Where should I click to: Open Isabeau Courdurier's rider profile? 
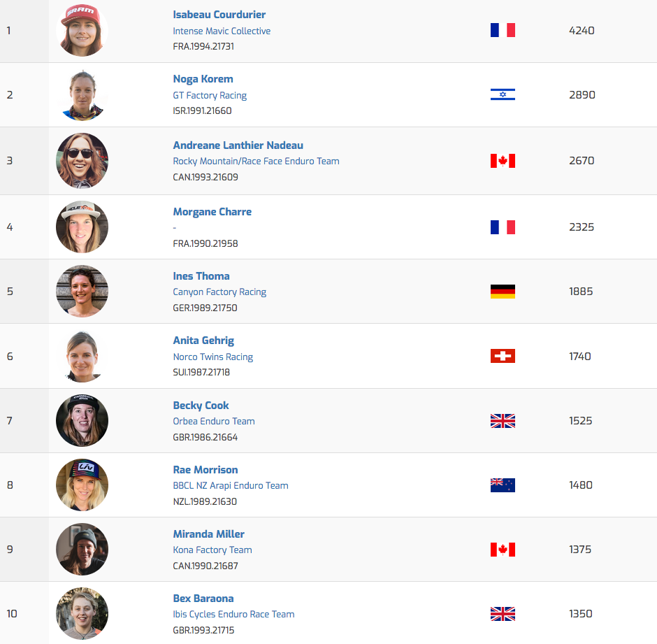[x=219, y=15]
